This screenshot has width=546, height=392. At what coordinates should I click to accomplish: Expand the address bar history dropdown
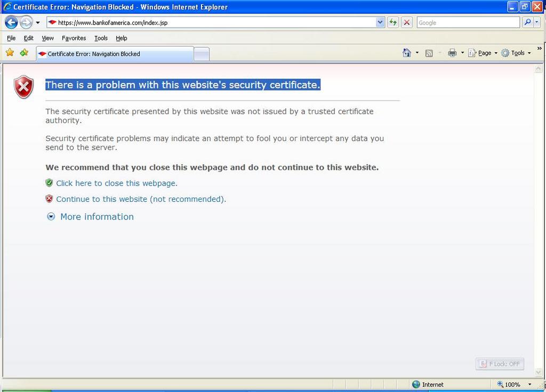click(380, 22)
